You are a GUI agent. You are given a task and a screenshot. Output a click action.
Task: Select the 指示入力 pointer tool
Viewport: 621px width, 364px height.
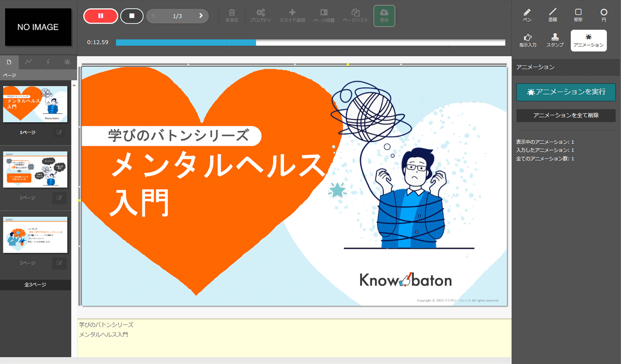tap(528, 40)
